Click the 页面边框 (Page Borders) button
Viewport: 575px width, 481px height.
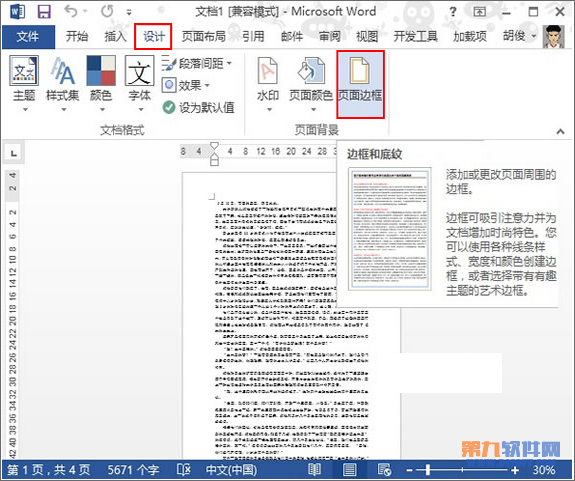[x=360, y=84]
